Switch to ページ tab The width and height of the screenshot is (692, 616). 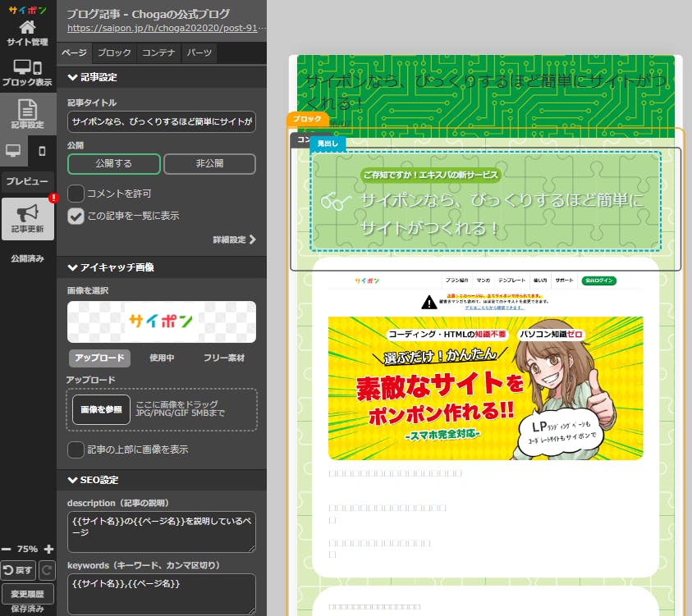tap(74, 53)
